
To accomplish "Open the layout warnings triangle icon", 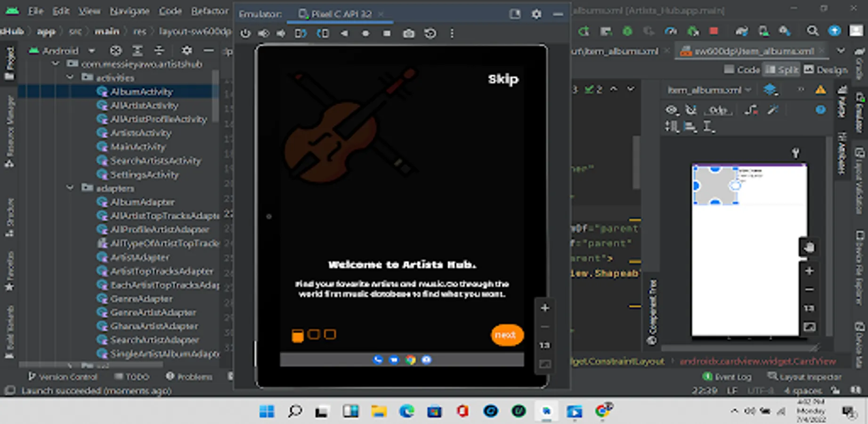I will click(x=820, y=90).
